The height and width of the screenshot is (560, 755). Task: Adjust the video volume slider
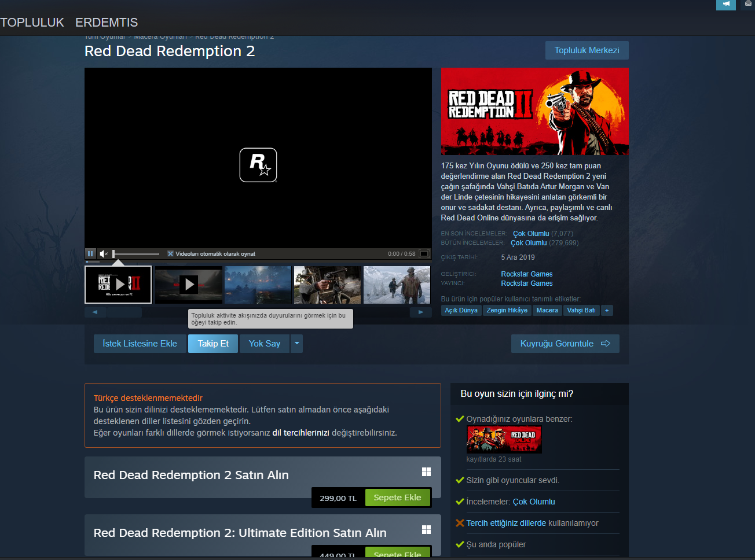(x=135, y=253)
